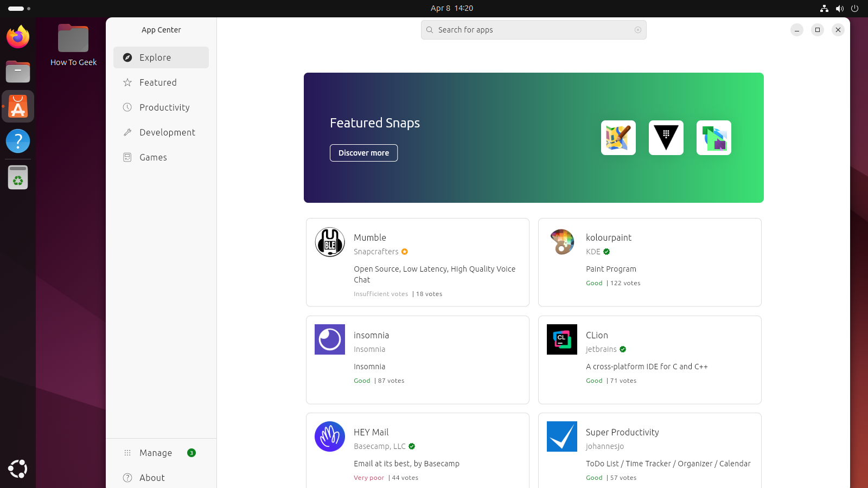This screenshot has width=868, height=488.
Task: Click the Activities workspace indicator
Action: point(20,8)
